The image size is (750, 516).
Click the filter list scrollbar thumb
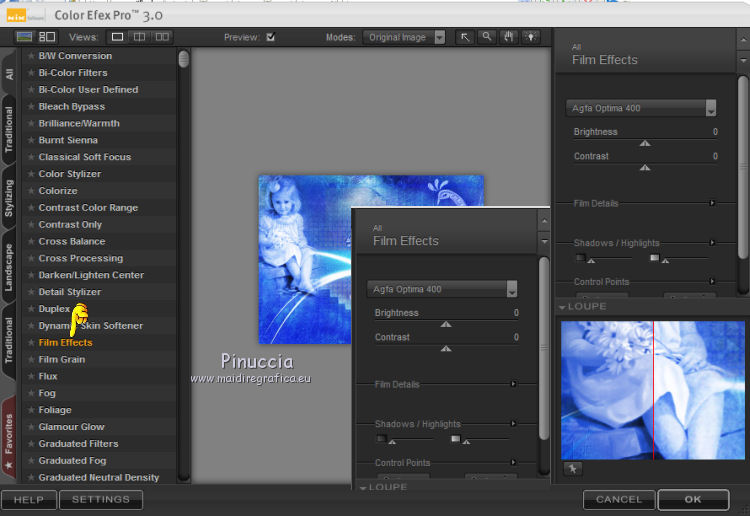point(184,59)
